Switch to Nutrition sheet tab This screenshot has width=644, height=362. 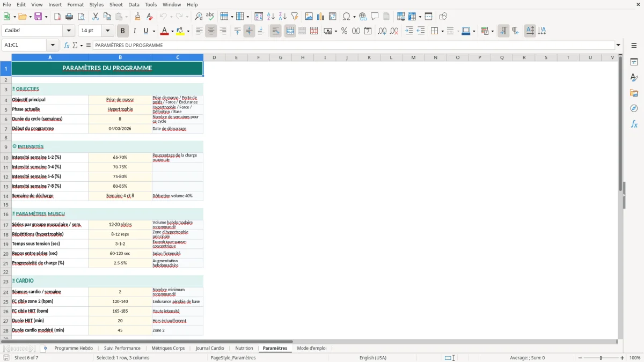coord(244,348)
